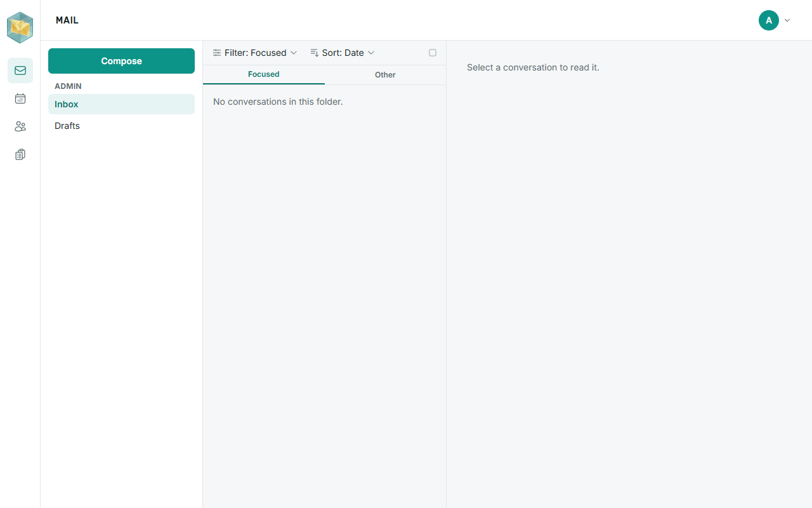Click 'Select a conversation to read it' text

point(533,67)
